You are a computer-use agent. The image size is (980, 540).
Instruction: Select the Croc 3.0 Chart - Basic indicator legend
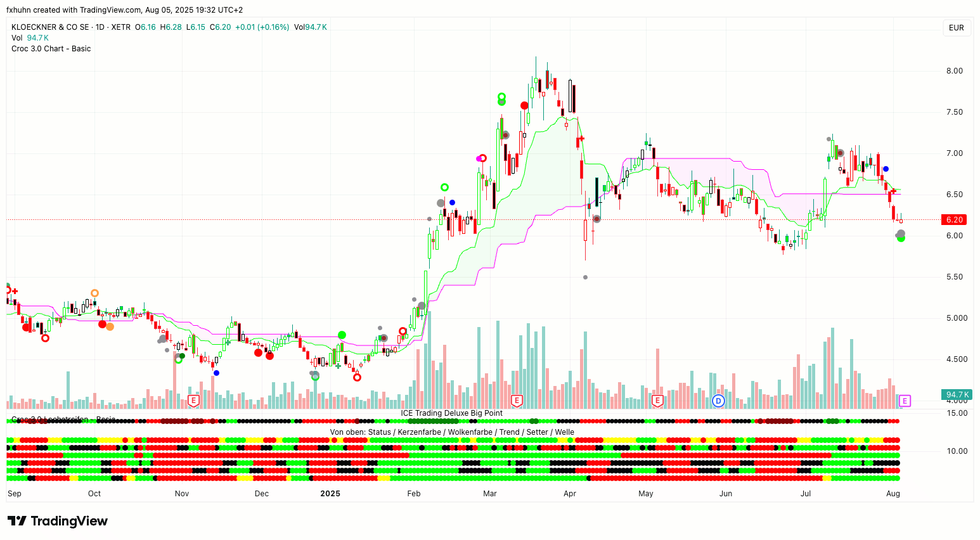point(51,49)
